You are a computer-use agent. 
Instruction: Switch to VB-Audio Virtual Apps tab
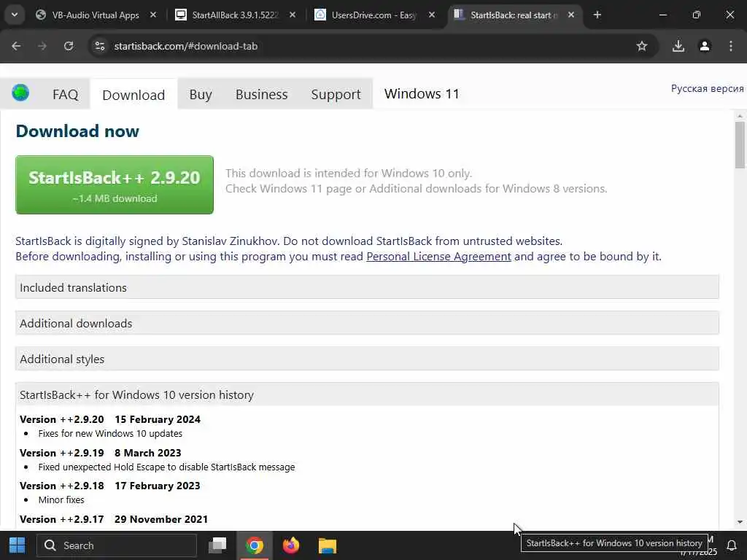pos(96,15)
